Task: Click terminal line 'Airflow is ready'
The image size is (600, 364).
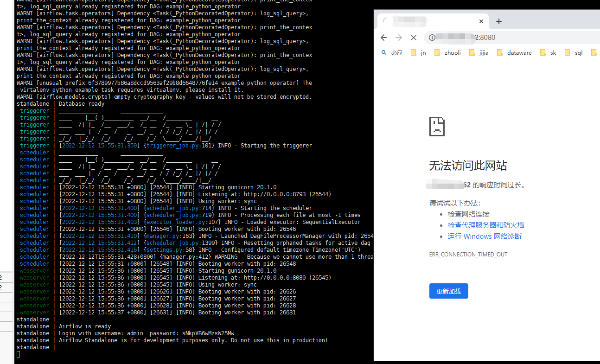Action: (x=85, y=326)
